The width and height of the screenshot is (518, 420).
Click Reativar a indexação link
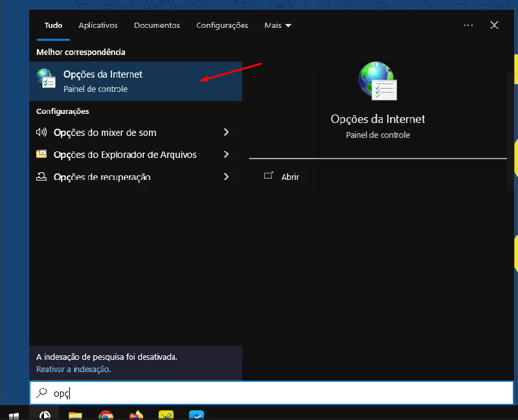73,369
